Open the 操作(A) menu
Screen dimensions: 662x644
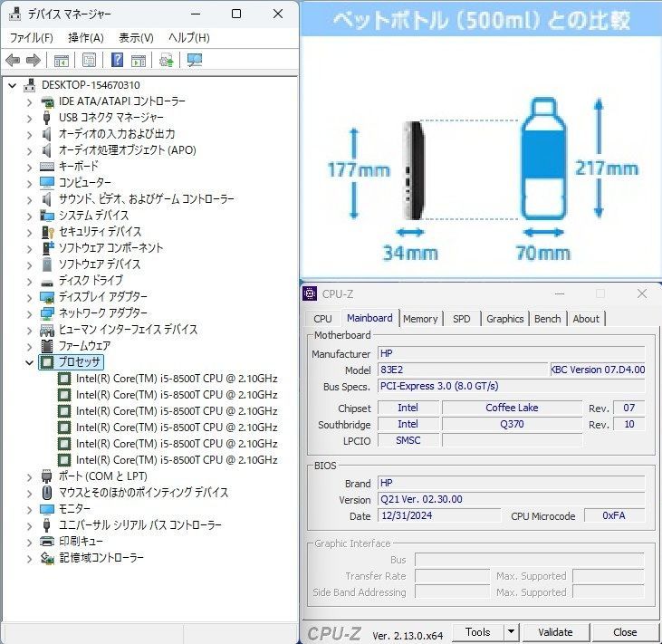click(x=86, y=38)
